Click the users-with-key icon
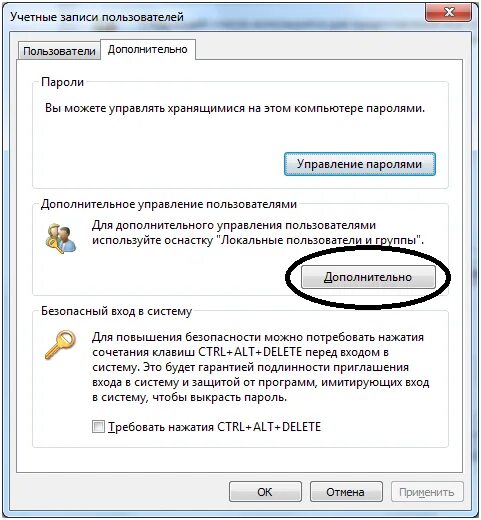The image size is (481, 520). 61,239
